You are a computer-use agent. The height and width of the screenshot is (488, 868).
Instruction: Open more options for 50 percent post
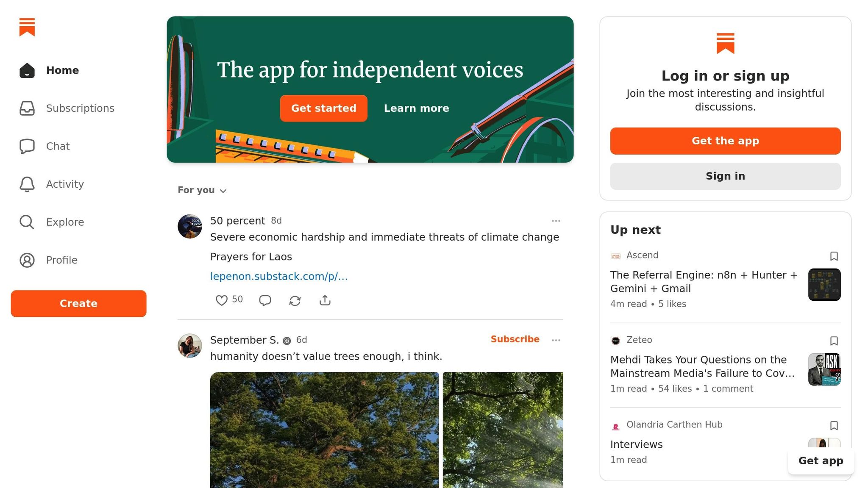point(556,221)
